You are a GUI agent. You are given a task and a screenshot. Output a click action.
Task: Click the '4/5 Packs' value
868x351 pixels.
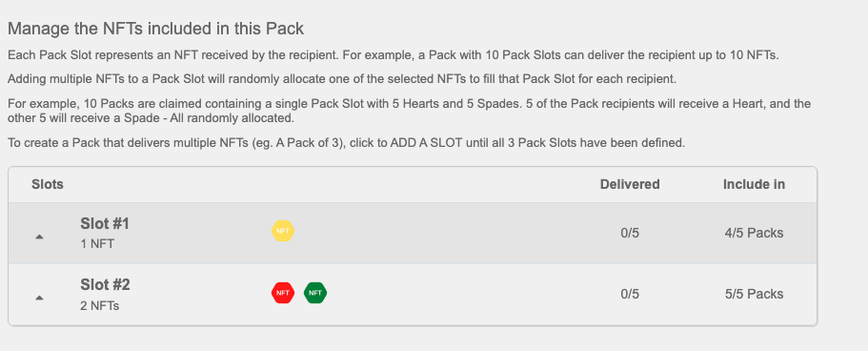pos(754,234)
